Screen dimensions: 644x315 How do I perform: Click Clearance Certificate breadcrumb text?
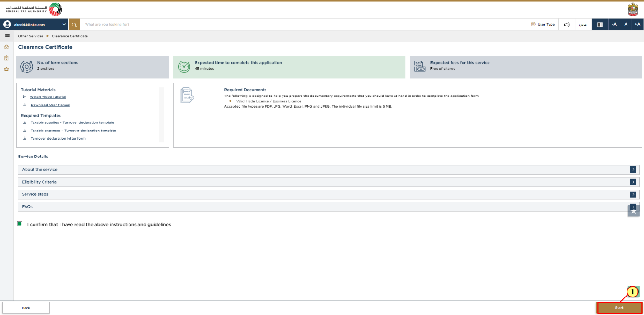(x=70, y=36)
